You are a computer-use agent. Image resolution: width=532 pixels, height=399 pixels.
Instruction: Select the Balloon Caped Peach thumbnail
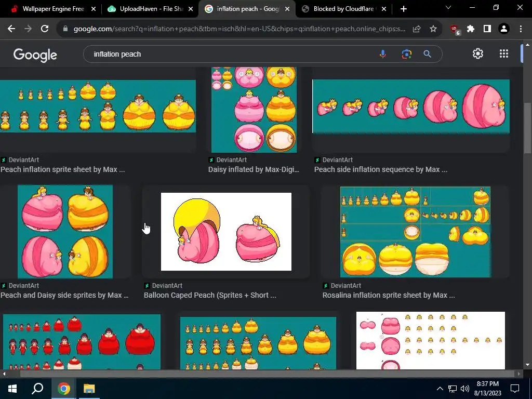pos(226,232)
